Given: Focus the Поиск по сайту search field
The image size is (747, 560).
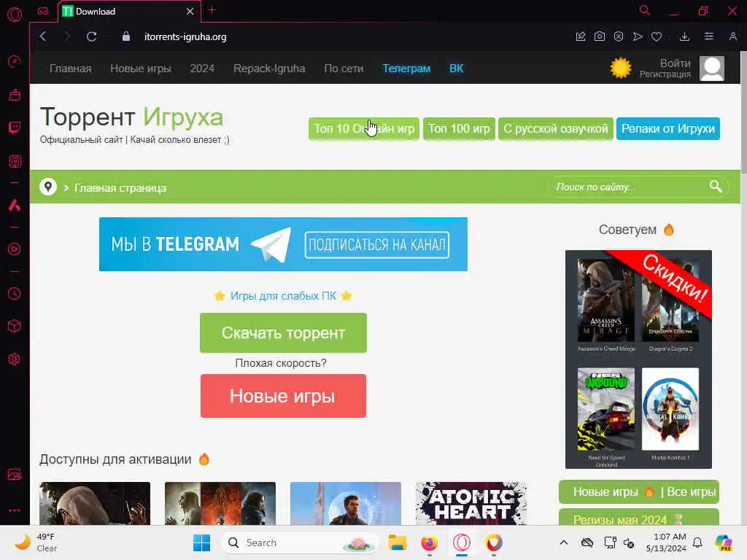Looking at the screenshot, I should pos(630,187).
